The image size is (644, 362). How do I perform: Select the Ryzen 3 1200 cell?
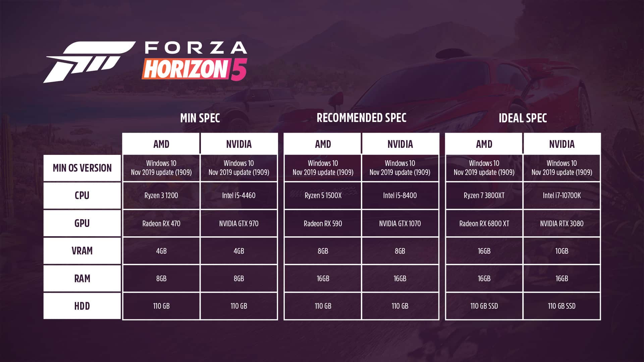[161, 195]
